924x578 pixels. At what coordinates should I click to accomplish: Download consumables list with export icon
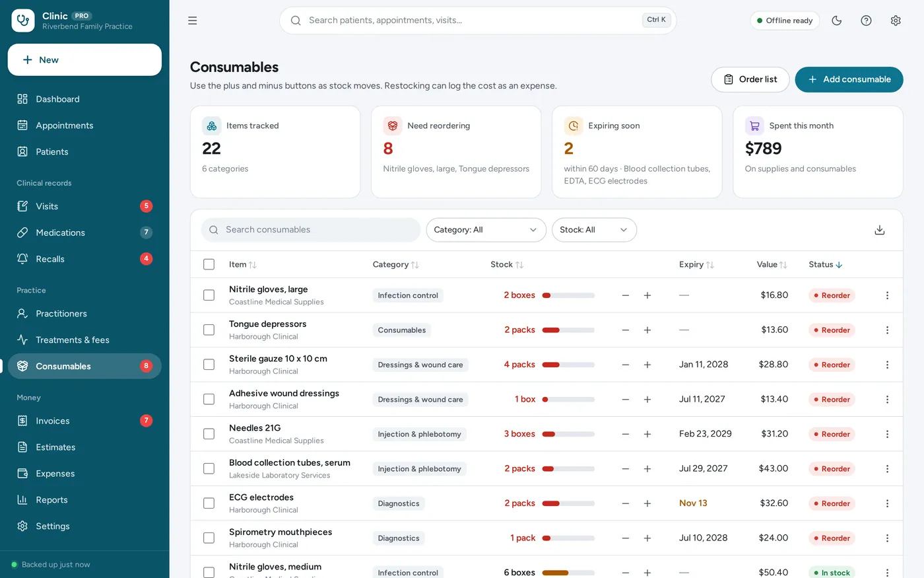click(x=880, y=230)
